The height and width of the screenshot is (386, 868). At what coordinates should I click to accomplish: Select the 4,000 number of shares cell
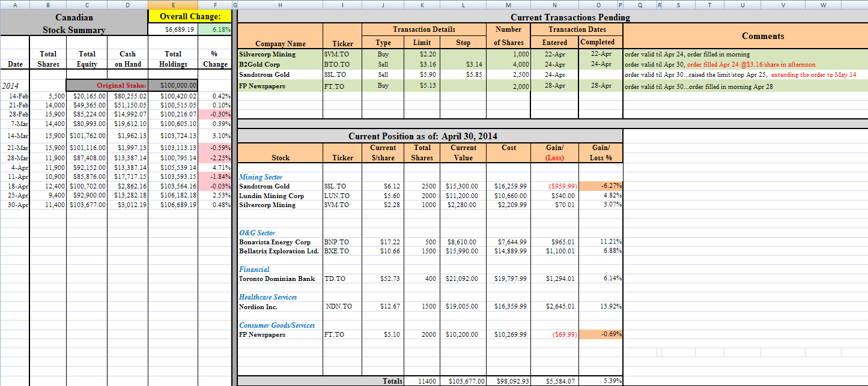[509, 64]
